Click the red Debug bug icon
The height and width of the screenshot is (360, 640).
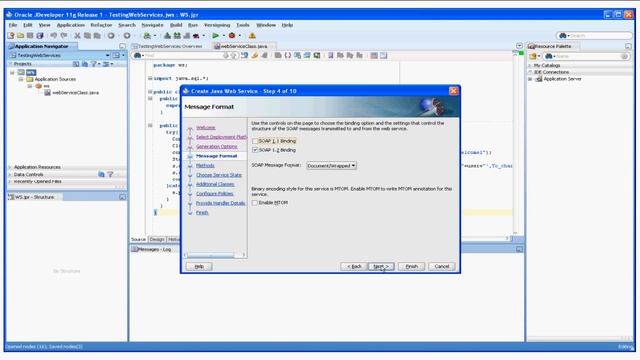tap(232, 36)
